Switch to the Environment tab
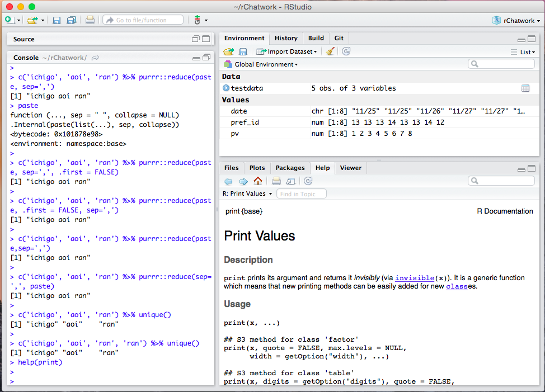The height and width of the screenshot is (392, 545). [x=245, y=38]
